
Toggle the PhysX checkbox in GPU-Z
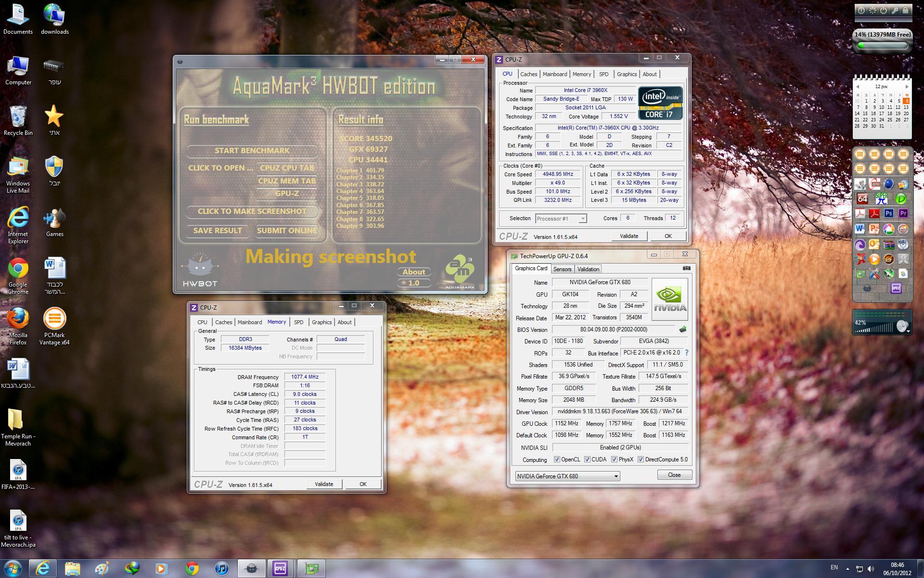pyautogui.click(x=614, y=460)
